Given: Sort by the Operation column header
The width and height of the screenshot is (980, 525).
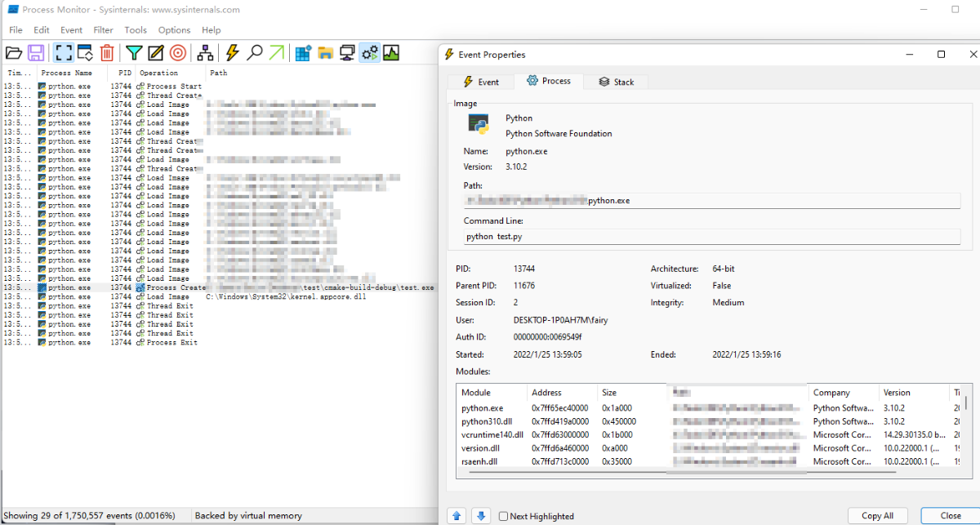Looking at the screenshot, I should [171, 73].
